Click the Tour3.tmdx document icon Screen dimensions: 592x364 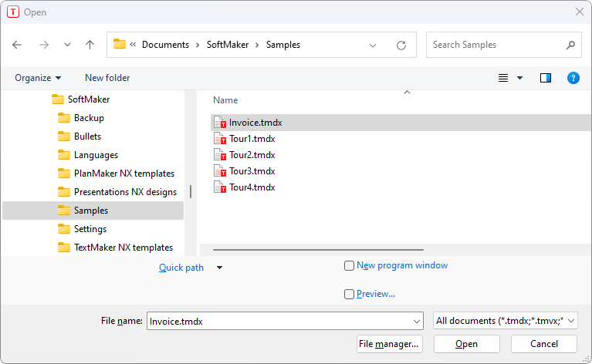pos(220,171)
